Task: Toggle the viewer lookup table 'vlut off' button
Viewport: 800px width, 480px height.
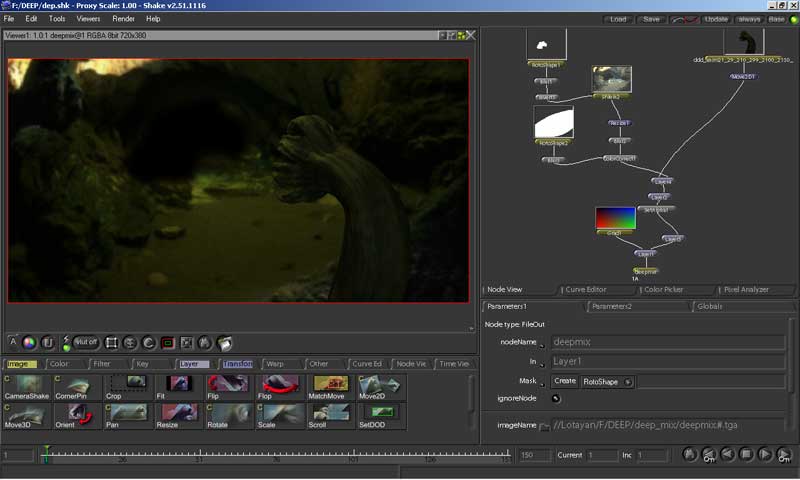Action: (x=86, y=342)
